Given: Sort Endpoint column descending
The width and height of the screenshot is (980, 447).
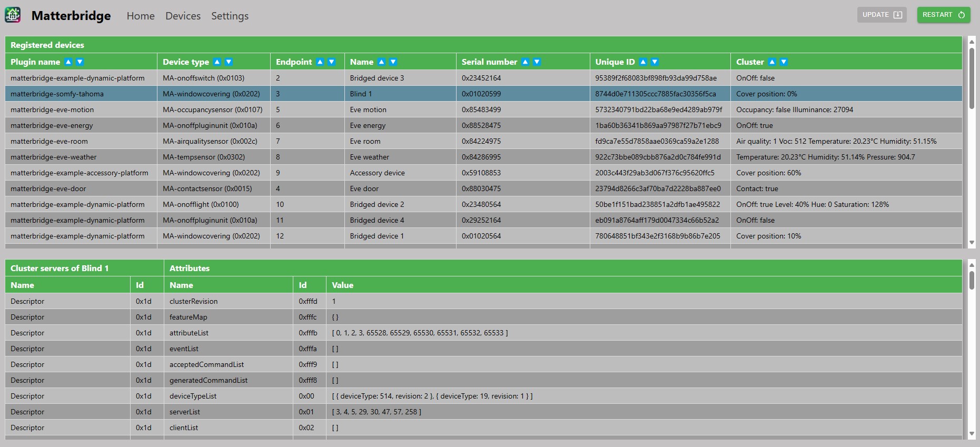Looking at the screenshot, I should (331, 62).
